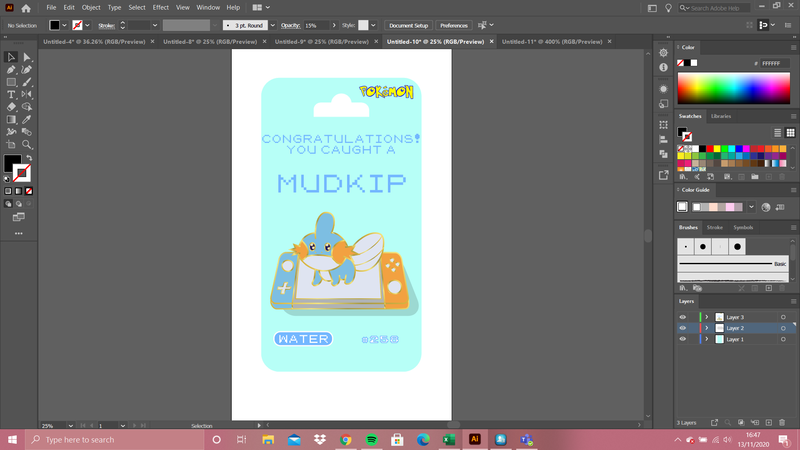The height and width of the screenshot is (450, 800).
Task: Open the Opacity panel link
Action: (290, 26)
